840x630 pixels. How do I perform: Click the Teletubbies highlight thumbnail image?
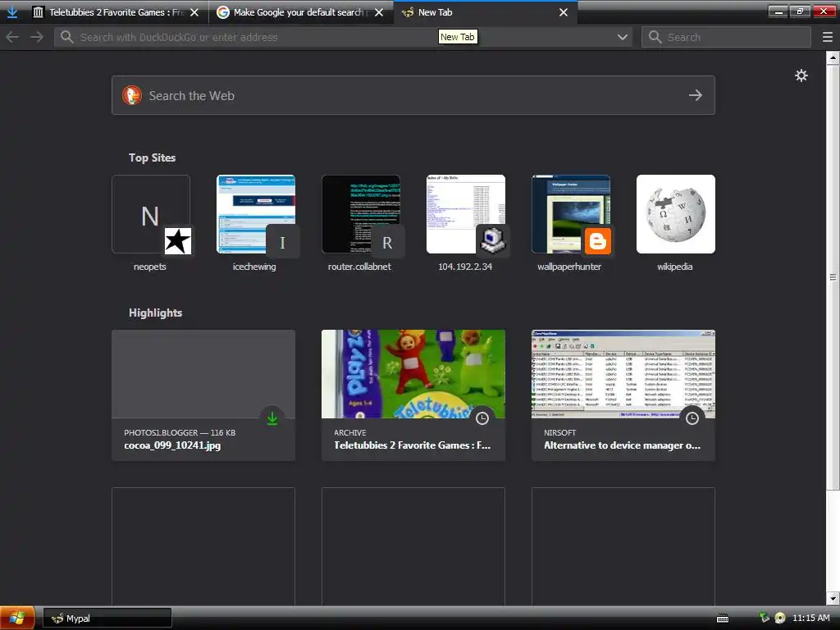(x=413, y=374)
